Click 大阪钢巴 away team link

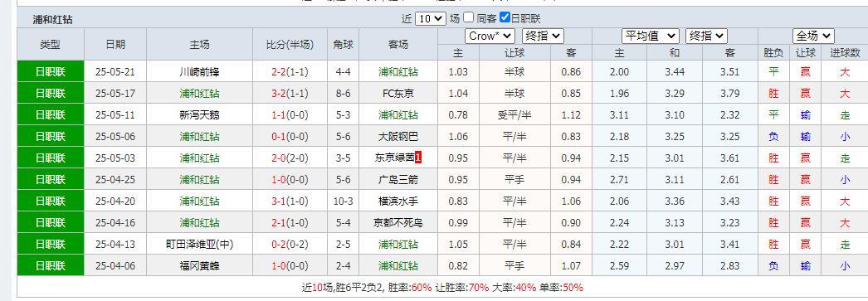(398, 137)
